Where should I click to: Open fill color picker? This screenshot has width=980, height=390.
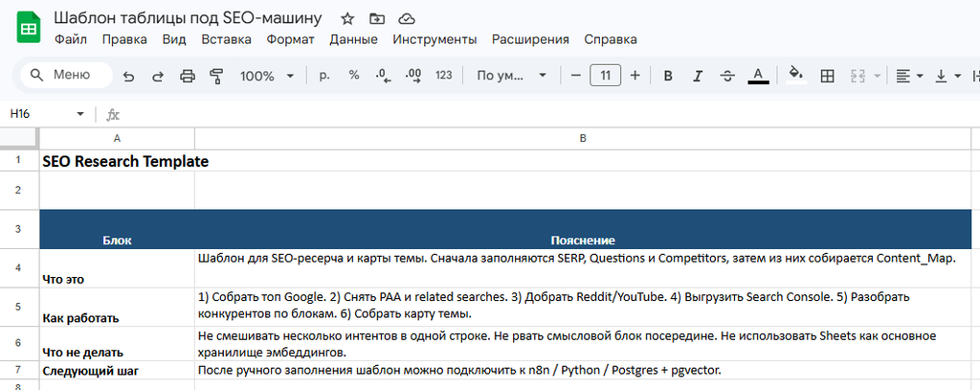[795, 75]
